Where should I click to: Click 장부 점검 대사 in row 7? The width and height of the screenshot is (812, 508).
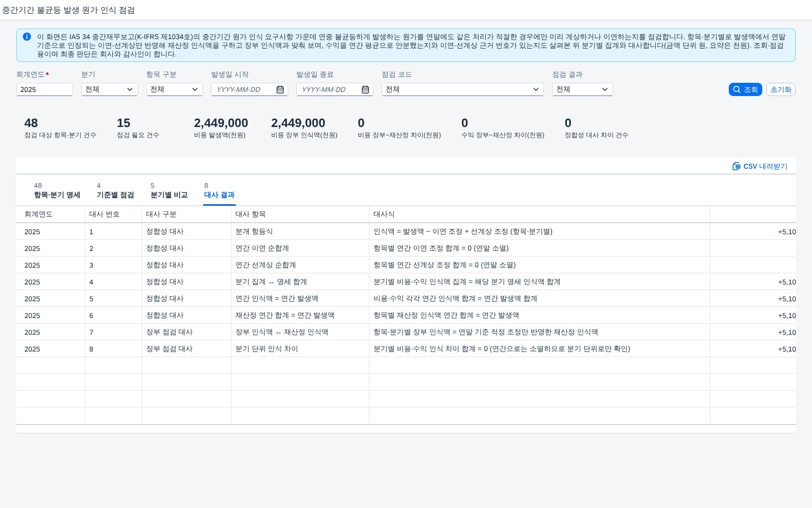[x=170, y=332]
